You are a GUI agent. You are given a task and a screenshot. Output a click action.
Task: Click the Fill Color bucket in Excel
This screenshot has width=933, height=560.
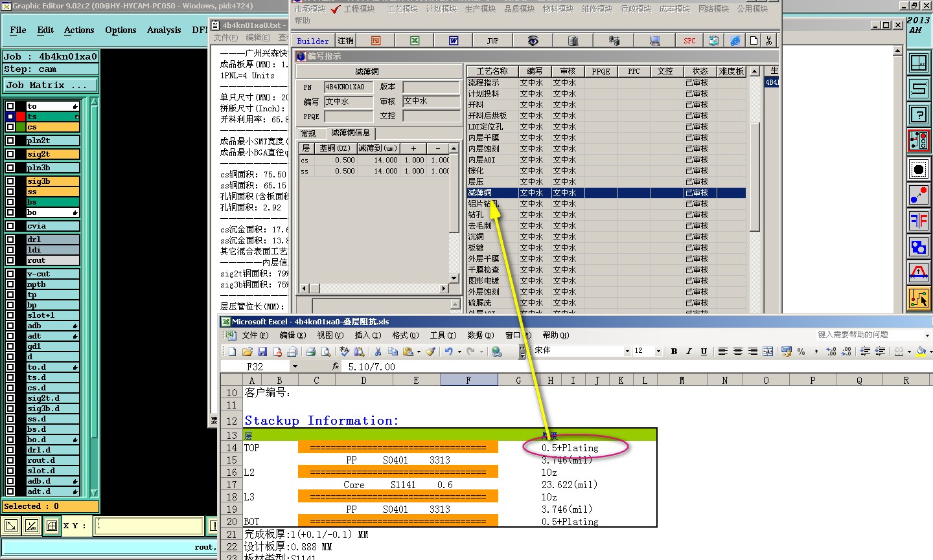pos(921,351)
